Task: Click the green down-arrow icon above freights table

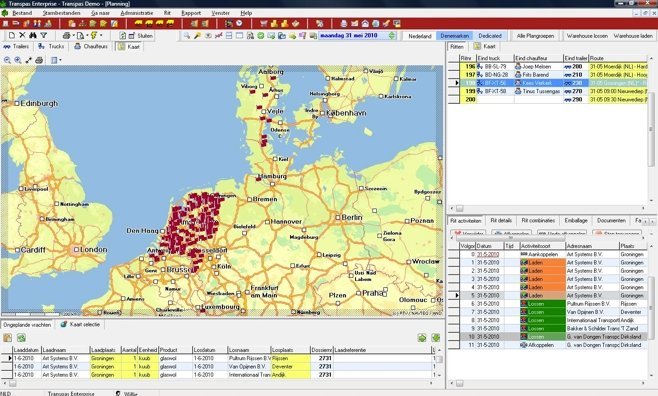Action: pyautogui.click(x=436, y=338)
